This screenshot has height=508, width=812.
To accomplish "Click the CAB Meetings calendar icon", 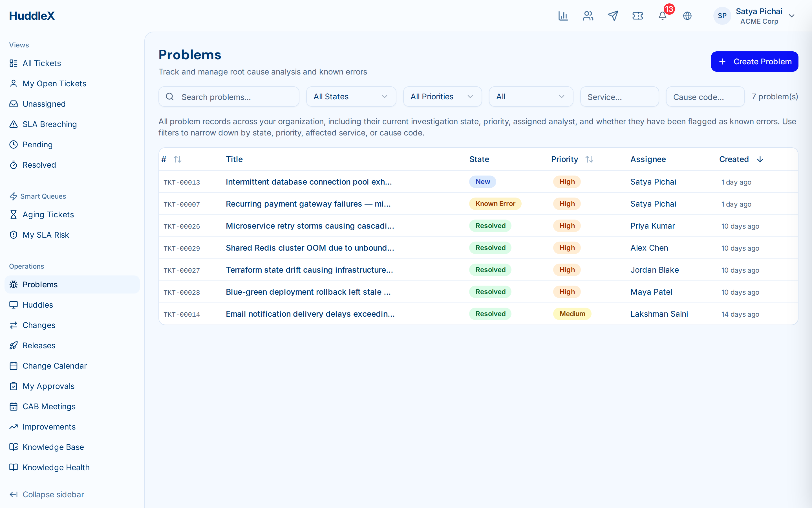I will coord(14,406).
